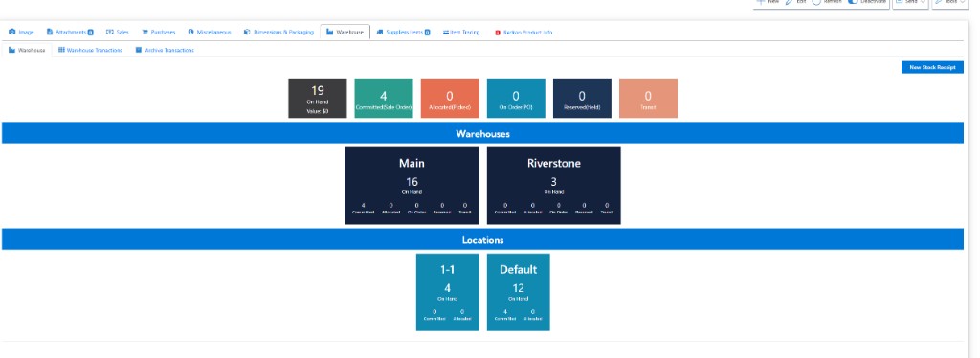Click the 16 On Hand value in Main

[412, 182]
